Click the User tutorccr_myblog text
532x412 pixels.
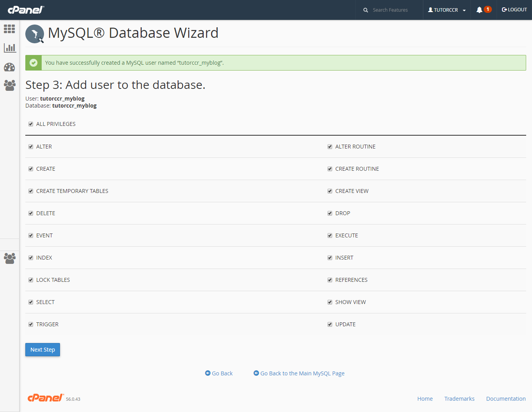click(55, 99)
